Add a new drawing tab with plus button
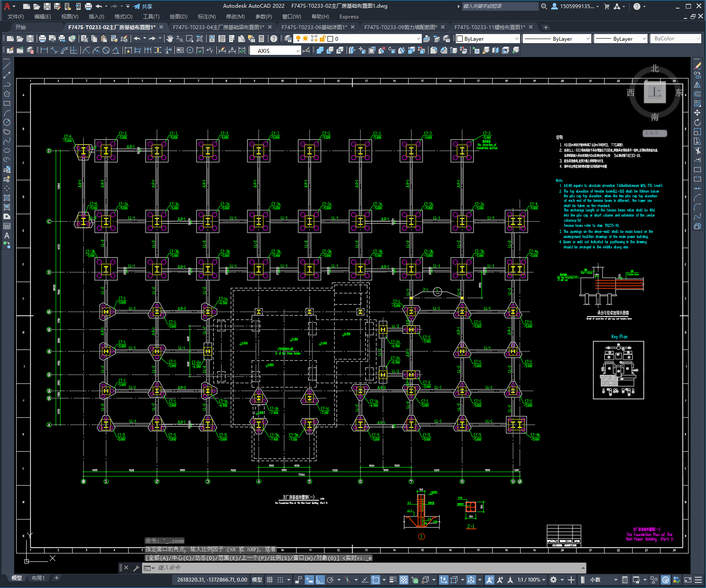This screenshot has width=706, height=588. pyautogui.click(x=546, y=27)
